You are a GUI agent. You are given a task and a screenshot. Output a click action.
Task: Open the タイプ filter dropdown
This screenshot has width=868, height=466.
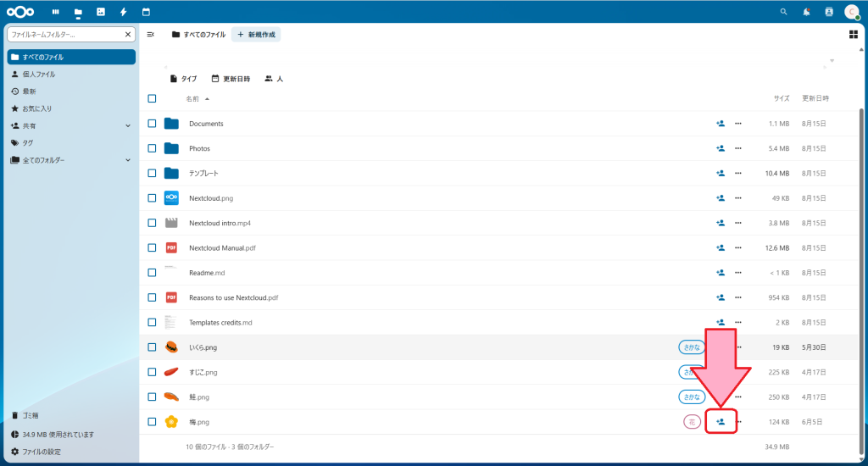click(183, 79)
